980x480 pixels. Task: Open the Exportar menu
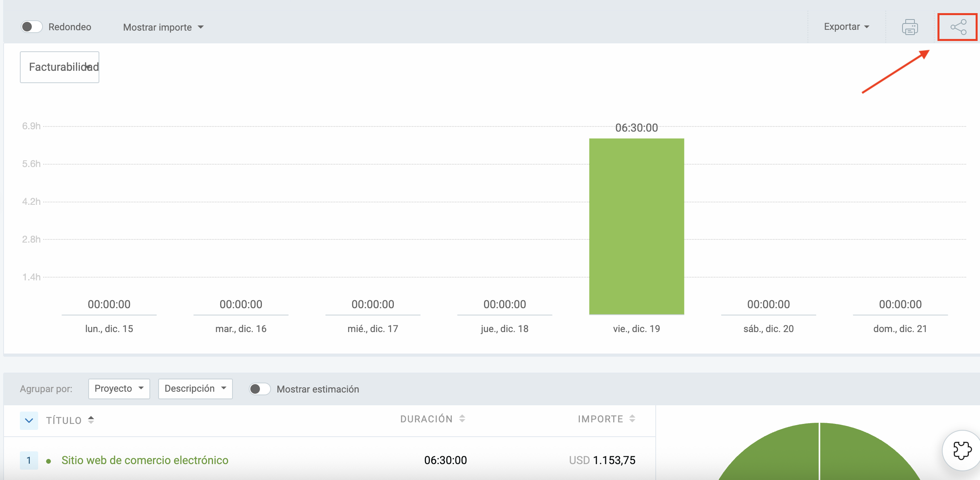click(846, 27)
